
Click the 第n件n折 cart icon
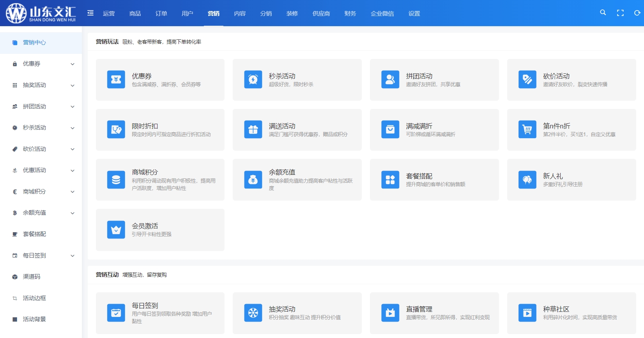[527, 130]
